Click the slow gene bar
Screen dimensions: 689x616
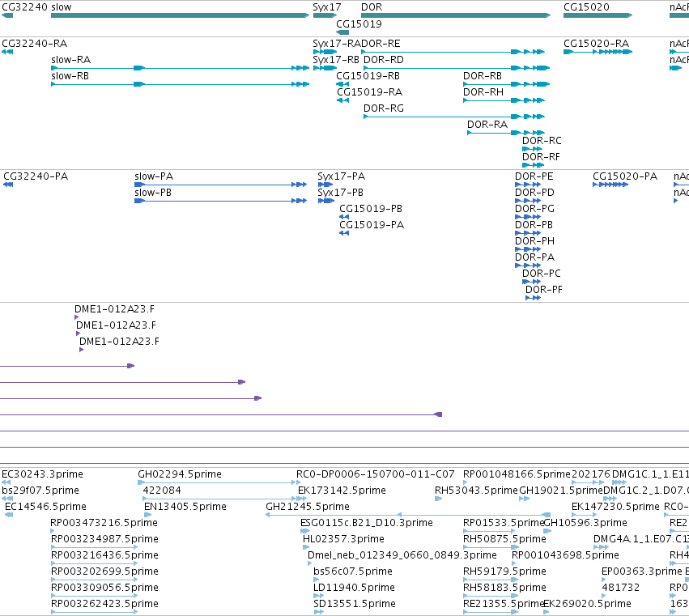pos(181,15)
